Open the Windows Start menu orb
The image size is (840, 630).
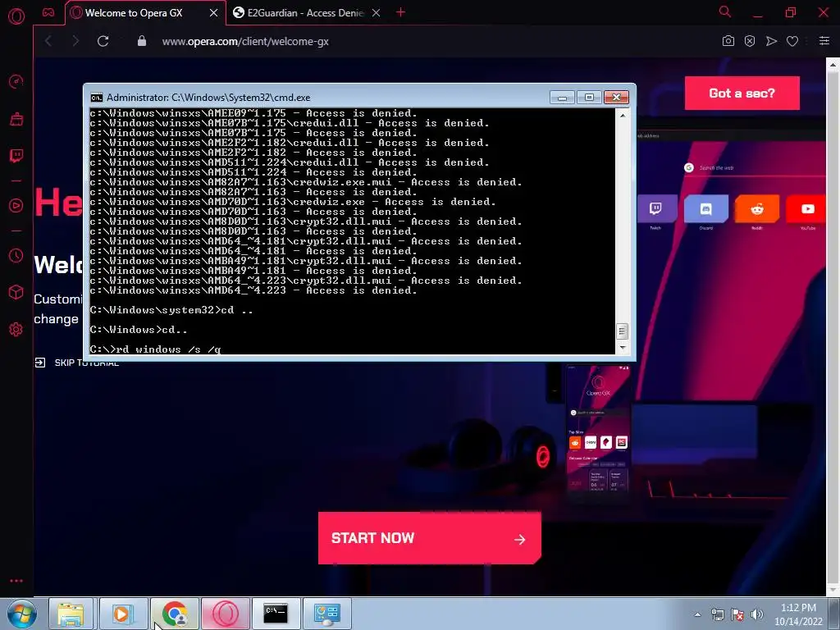point(21,614)
